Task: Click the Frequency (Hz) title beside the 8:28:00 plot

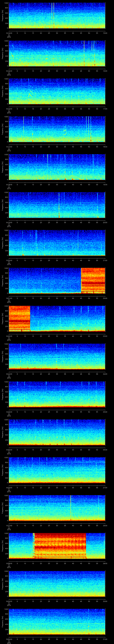Action: coord(3,546)
